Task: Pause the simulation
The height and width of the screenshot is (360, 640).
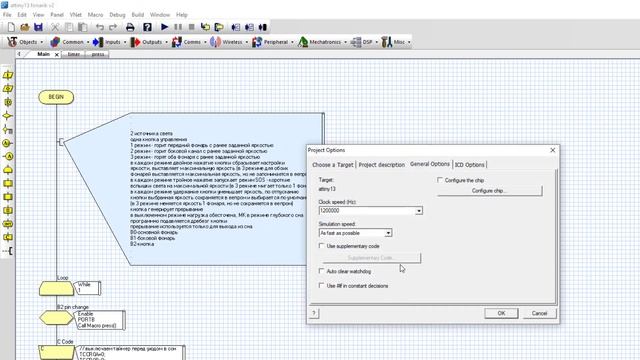Action: click(x=178, y=27)
